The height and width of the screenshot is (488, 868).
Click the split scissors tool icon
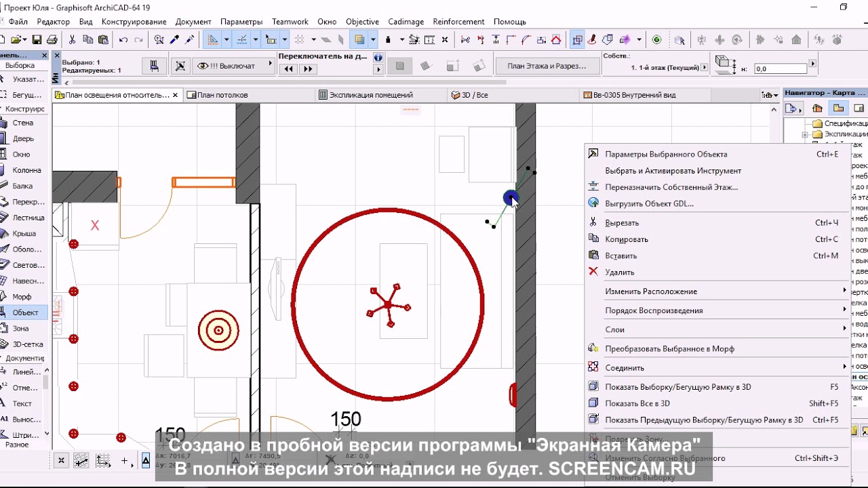click(465, 39)
